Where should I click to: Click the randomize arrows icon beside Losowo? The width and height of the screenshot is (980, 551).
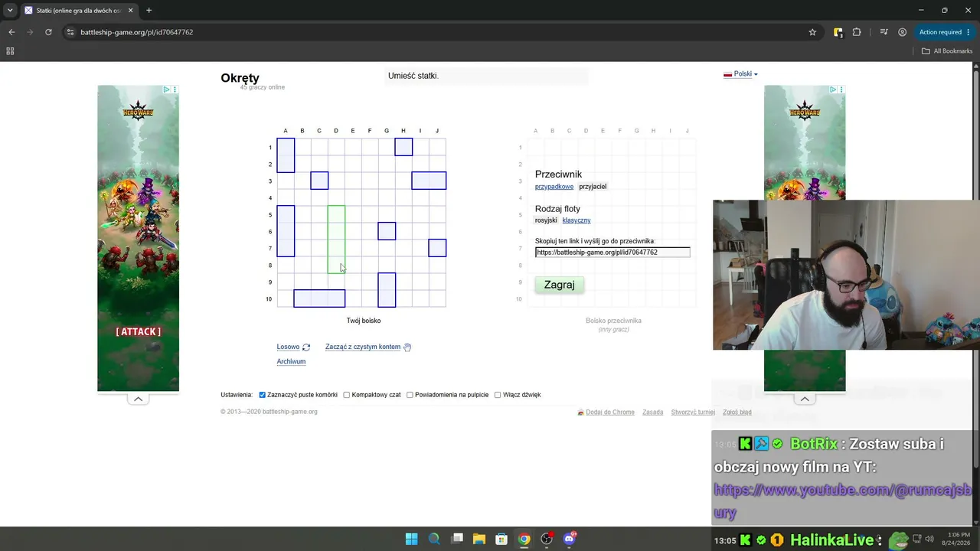coord(306,347)
